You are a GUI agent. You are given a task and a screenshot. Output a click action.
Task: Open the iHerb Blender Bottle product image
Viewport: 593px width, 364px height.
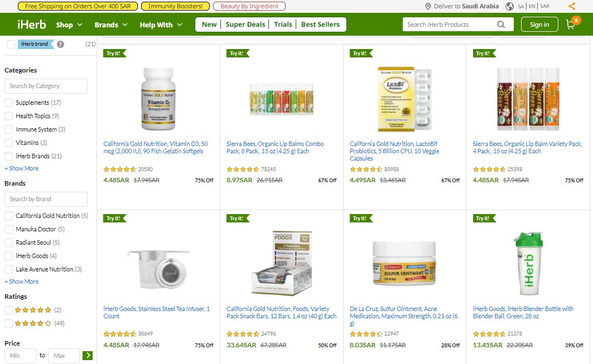528,264
